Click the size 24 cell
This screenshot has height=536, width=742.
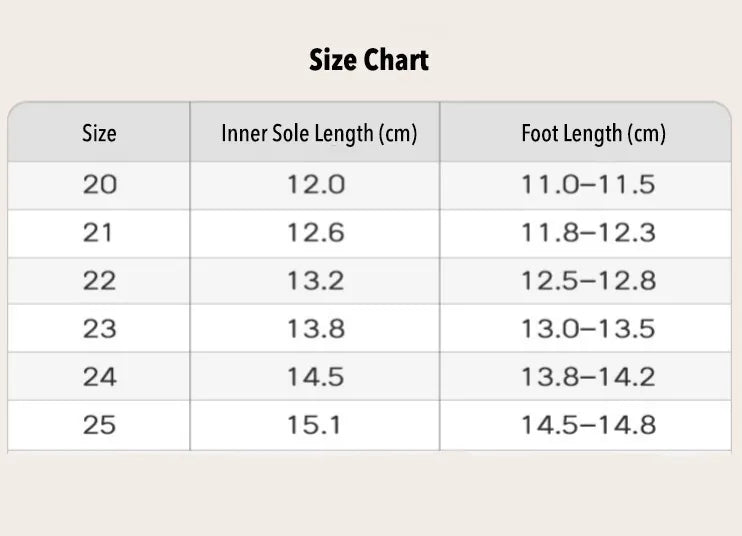[99, 377]
